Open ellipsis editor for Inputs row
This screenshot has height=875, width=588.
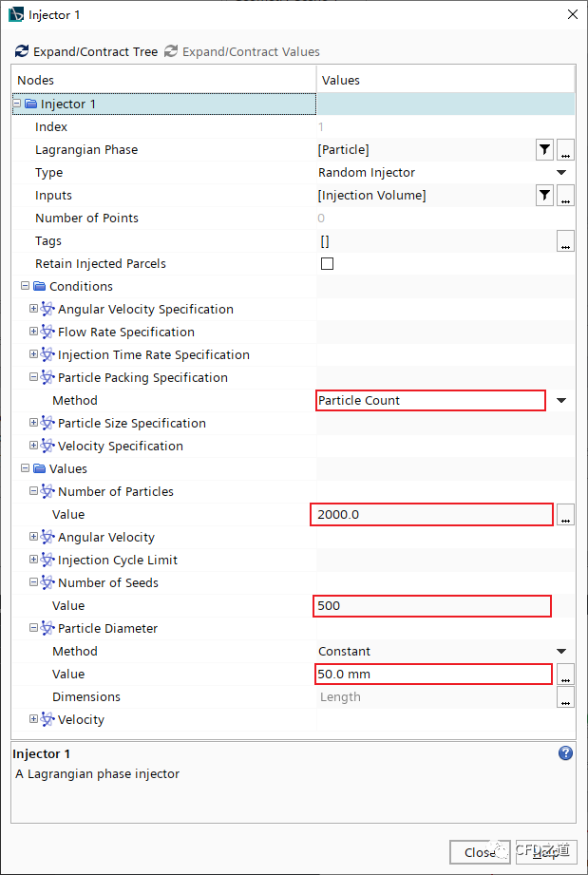(566, 196)
